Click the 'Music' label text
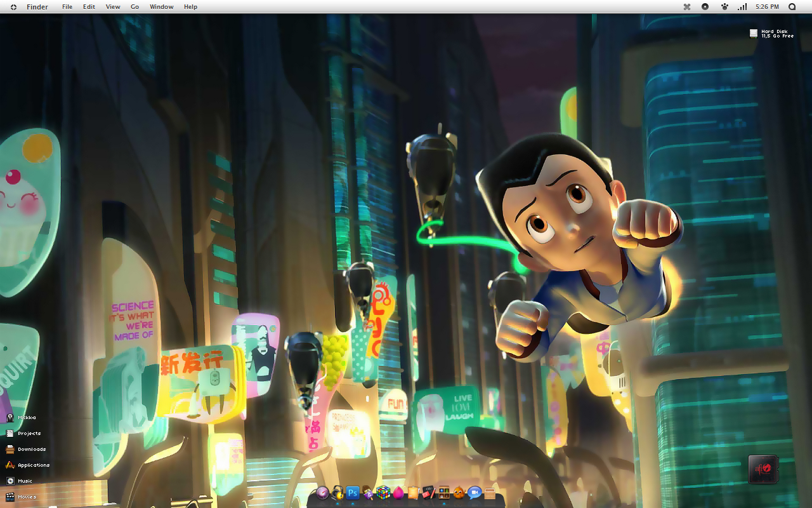 [x=25, y=481]
